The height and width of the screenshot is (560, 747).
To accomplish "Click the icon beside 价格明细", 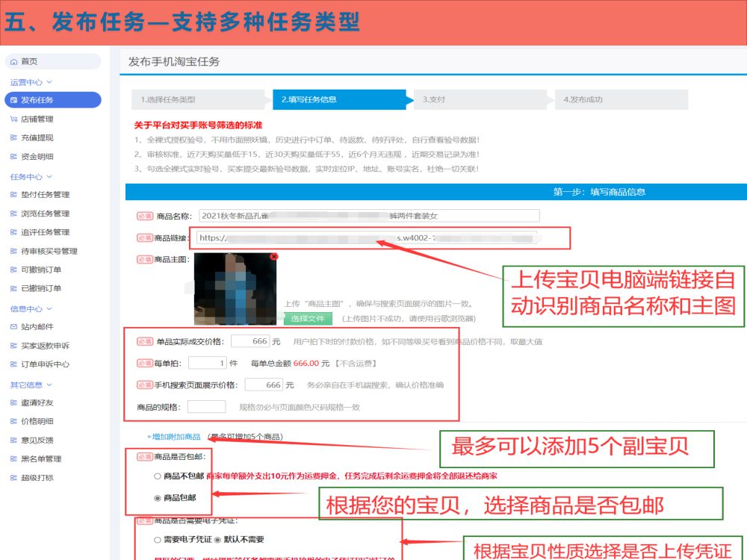I will [x=13, y=421].
